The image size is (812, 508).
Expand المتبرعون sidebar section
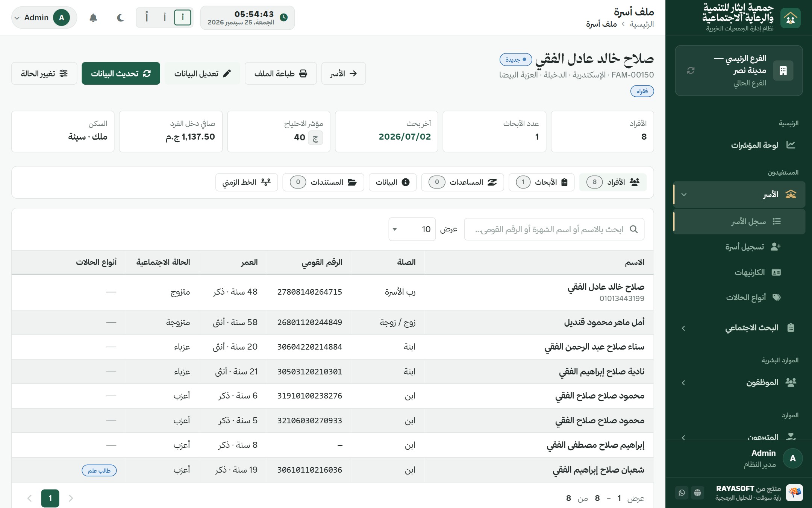click(739, 436)
